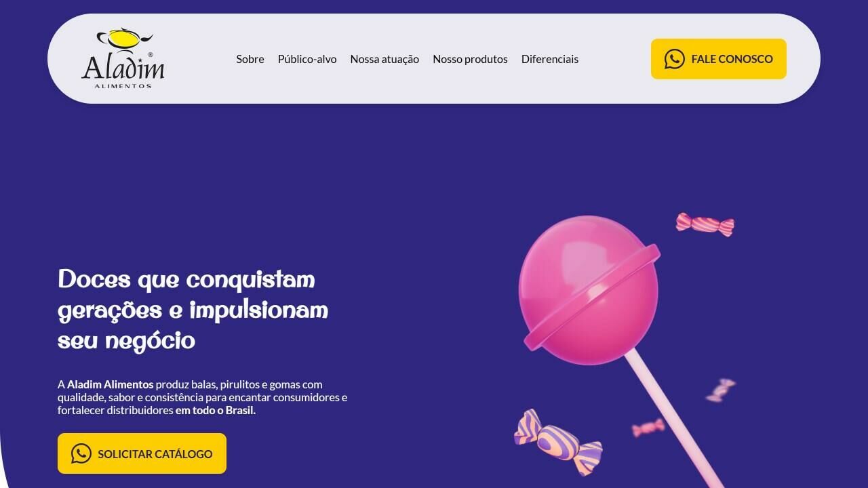The height and width of the screenshot is (488, 868).
Task: Click the WhatsApp icon in Solicitar Catálogo
Action: click(x=81, y=453)
